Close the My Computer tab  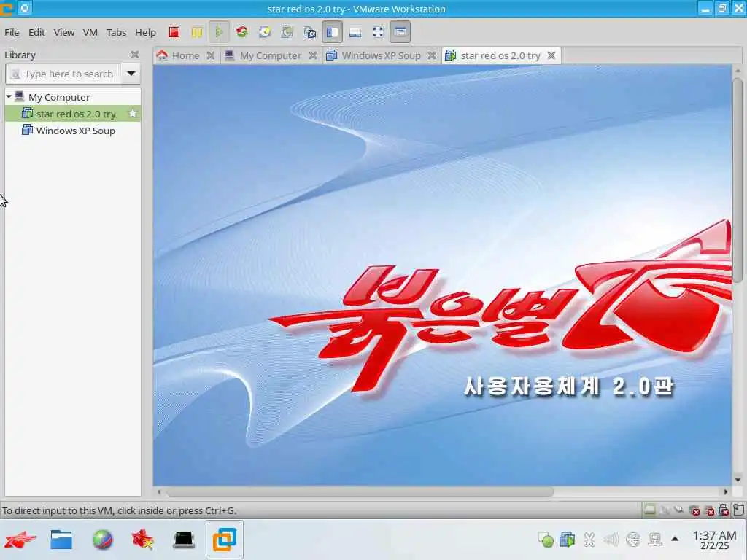[x=312, y=55]
